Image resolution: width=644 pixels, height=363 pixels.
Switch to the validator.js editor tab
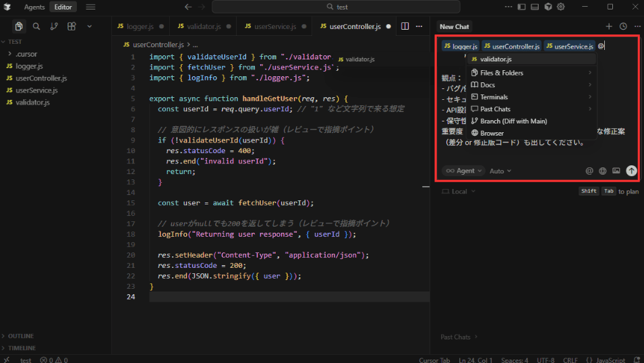(x=203, y=26)
